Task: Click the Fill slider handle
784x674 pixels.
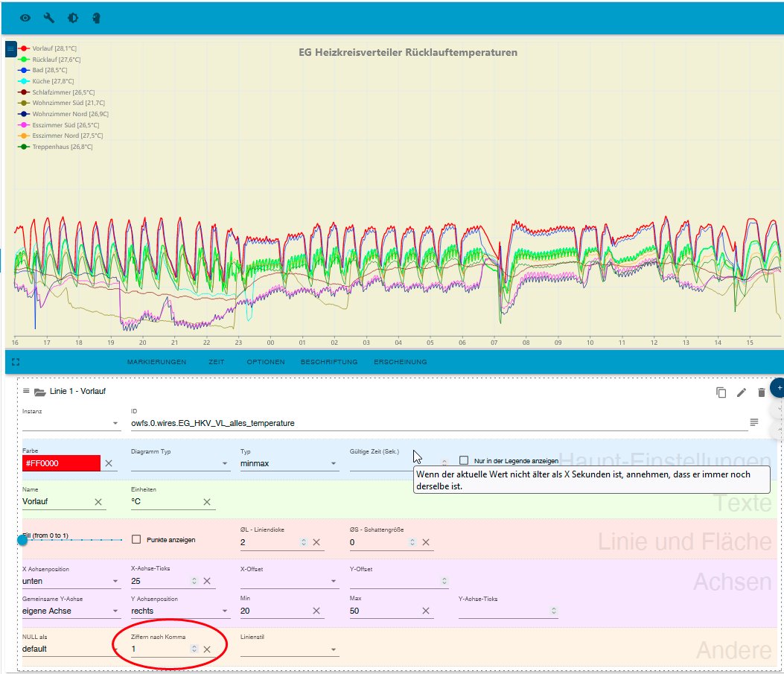Action: 22,540
